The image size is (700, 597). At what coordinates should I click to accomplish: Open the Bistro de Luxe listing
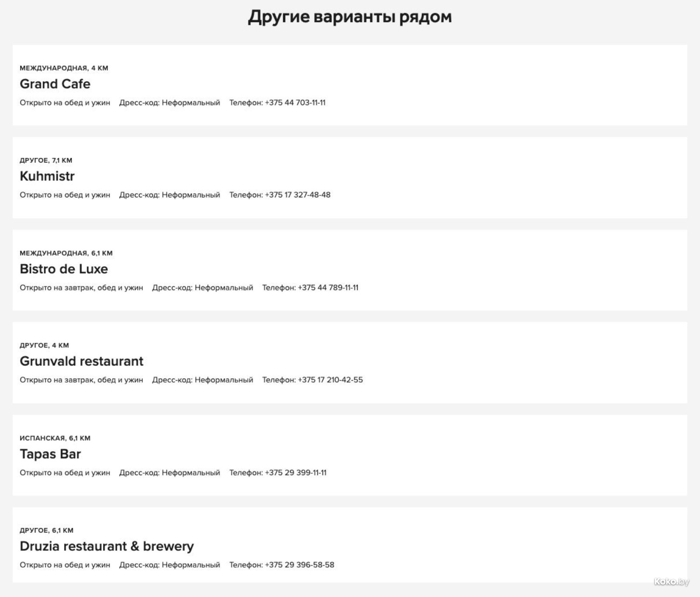(64, 269)
